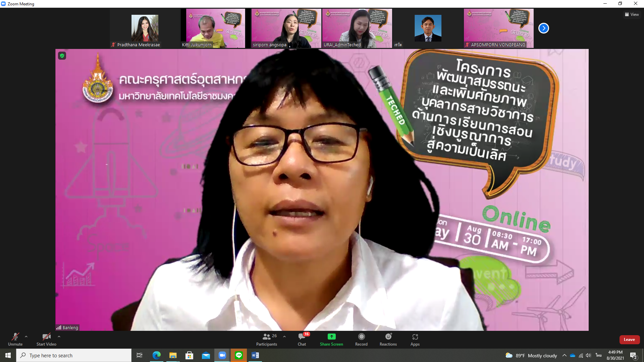Viewport: 644px width, 362px height.
Task: Open Microsoft Store from taskbar
Action: coord(189,355)
